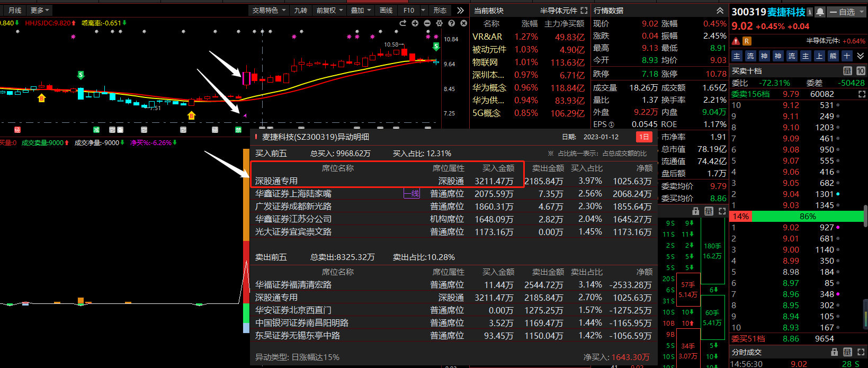Click the bell alert icon beside 麦捷科技
Viewport: 868px width, 368px height.
pyautogui.click(x=820, y=12)
